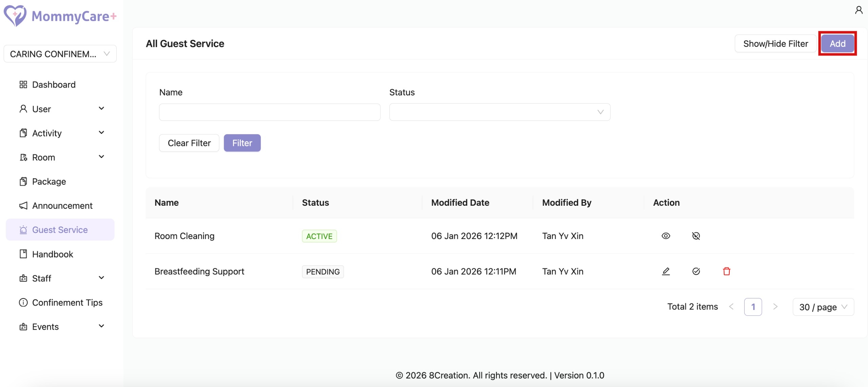This screenshot has width=868, height=387.
Task: Click the MommyCare+ heart logo
Action: (15, 16)
